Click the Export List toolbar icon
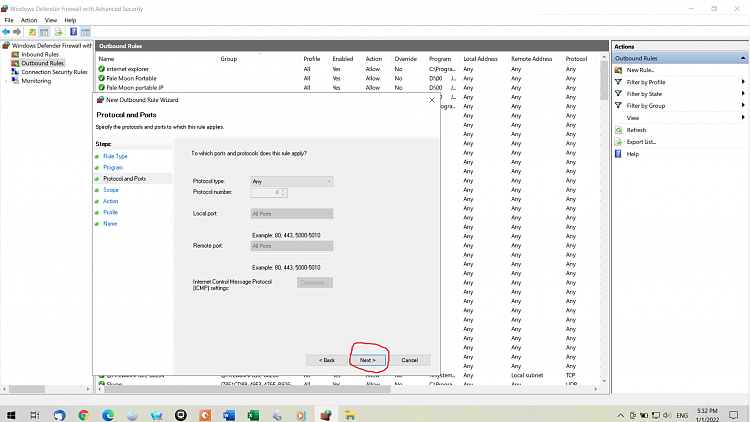750x422 pixels. [x=58, y=32]
